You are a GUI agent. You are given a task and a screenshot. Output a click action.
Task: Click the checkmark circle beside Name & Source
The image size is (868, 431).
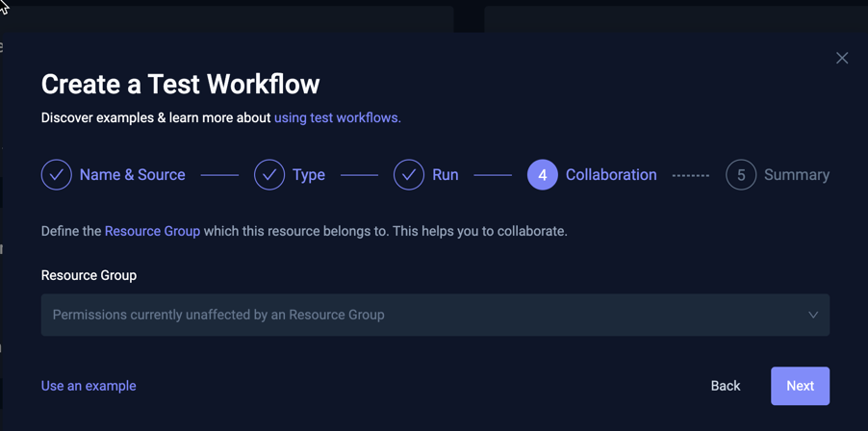click(57, 175)
